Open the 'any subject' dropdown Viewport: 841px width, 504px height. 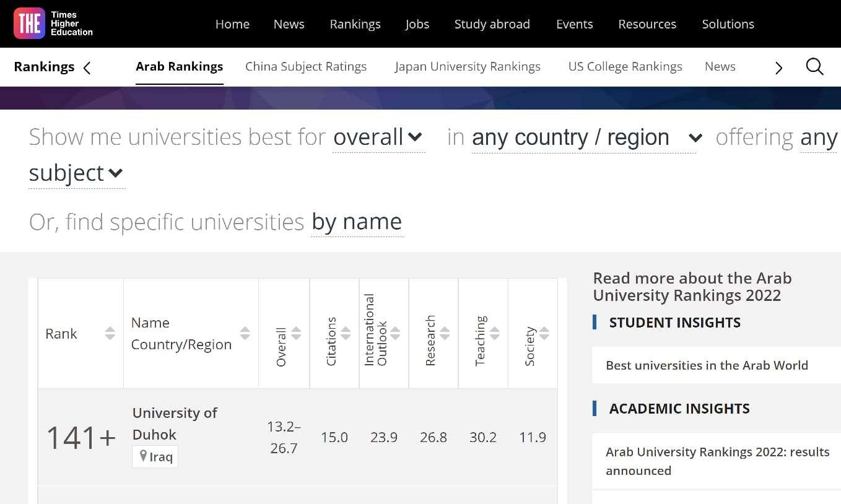pos(77,173)
